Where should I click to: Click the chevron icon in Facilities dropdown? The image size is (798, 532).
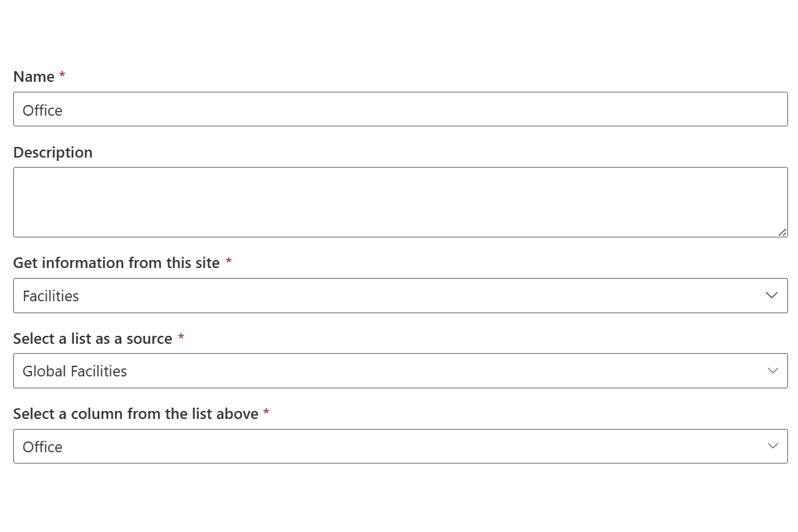(x=771, y=295)
